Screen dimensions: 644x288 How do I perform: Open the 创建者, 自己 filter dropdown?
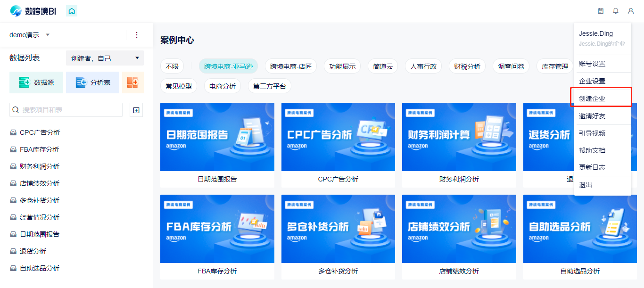(105, 58)
